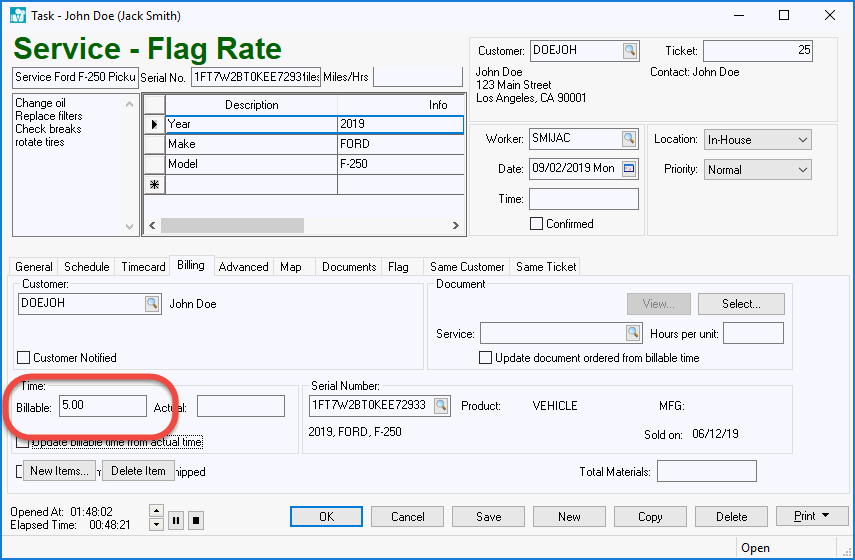Click the Save button
The image size is (855, 560).
point(488,517)
